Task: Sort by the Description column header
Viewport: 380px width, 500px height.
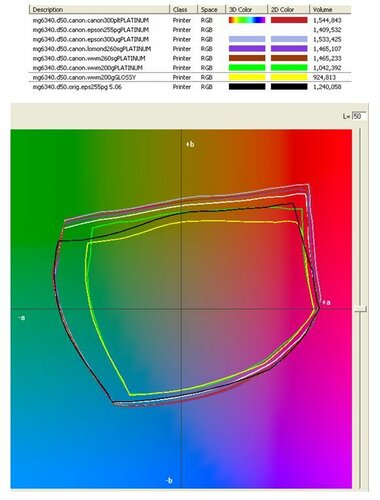Action: (x=99, y=10)
